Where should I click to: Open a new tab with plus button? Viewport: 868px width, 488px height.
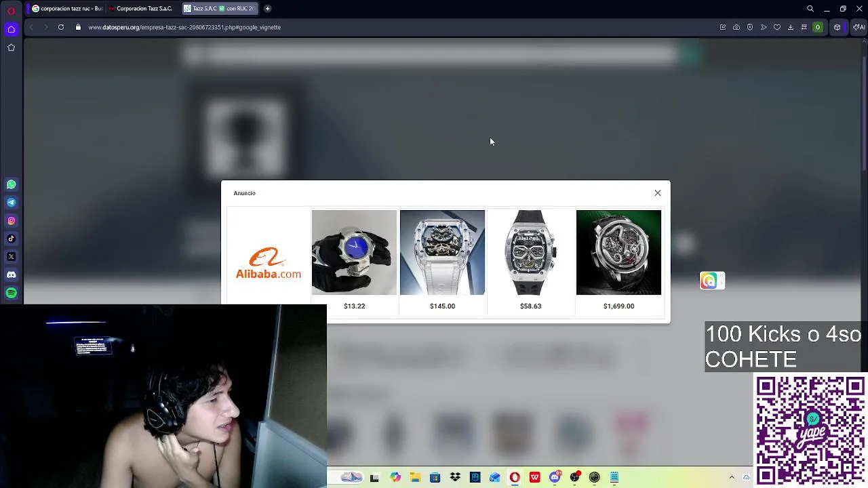tap(267, 9)
